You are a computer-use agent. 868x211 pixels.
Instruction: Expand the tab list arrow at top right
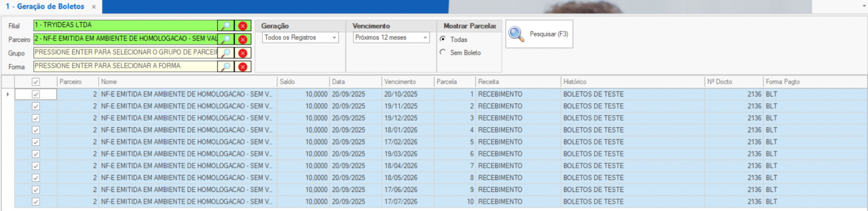pos(864,6)
